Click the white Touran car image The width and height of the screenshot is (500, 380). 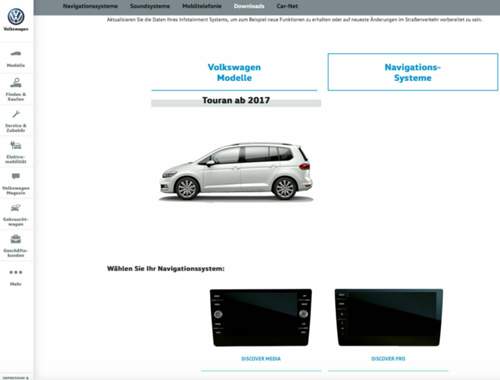coord(236,172)
